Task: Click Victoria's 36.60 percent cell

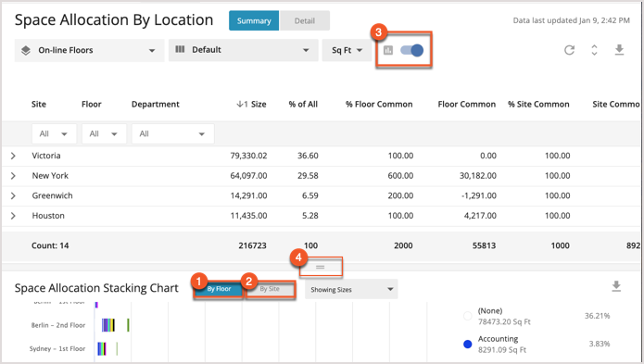Action: point(308,156)
